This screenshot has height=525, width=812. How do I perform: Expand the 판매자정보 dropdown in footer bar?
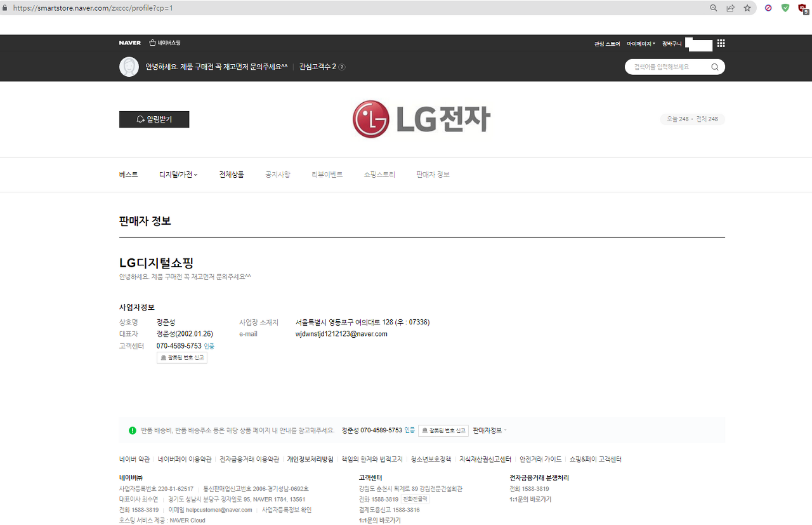coord(489,430)
